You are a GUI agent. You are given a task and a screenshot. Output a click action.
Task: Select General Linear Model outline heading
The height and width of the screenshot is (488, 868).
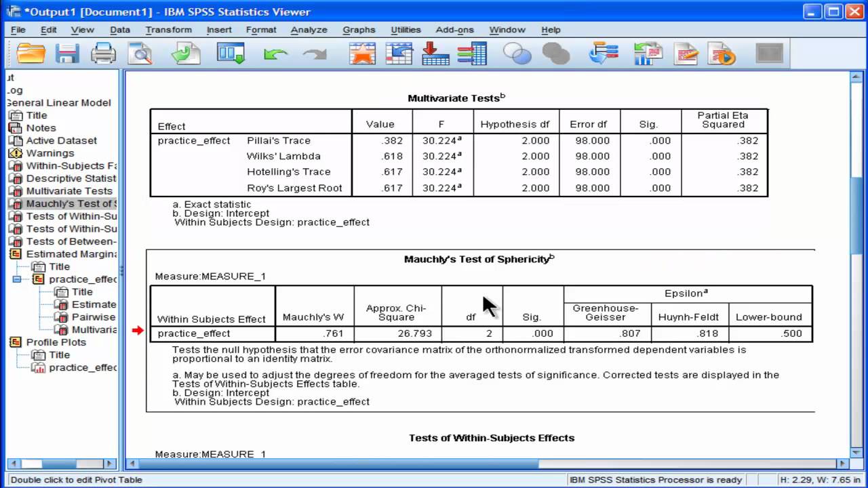pyautogui.click(x=58, y=103)
